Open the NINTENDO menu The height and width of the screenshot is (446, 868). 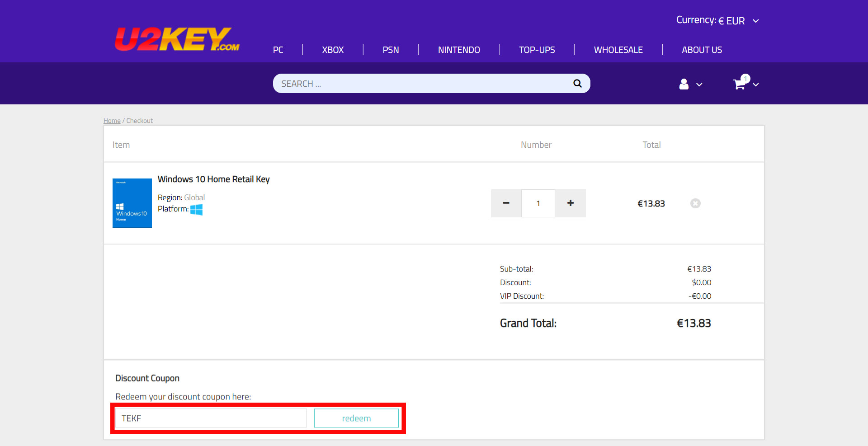tap(459, 50)
